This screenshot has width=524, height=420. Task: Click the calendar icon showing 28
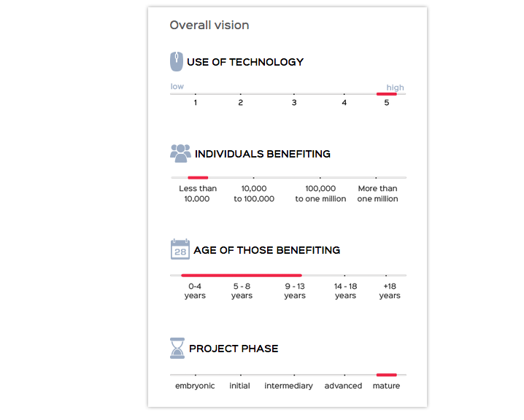(180, 249)
